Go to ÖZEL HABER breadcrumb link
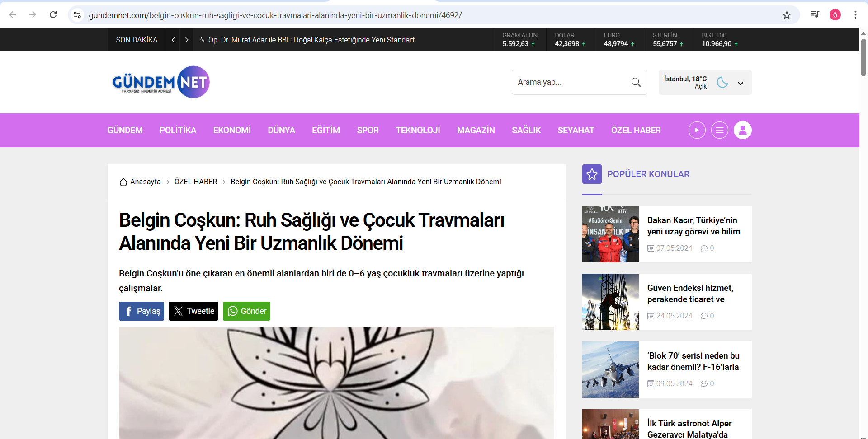The height and width of the screenshot is (439, 868). (196, 182)
